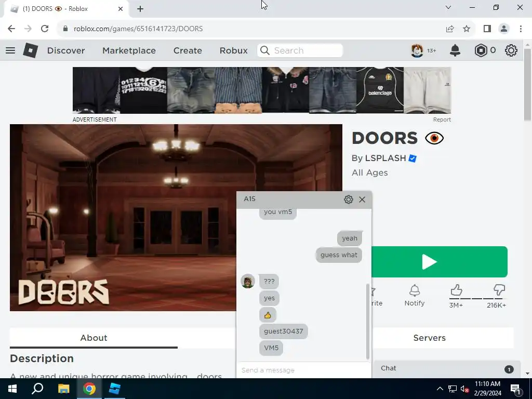Go to the Discover page
The height and width of the screenshot is (399, 532).
click(66, 50)
